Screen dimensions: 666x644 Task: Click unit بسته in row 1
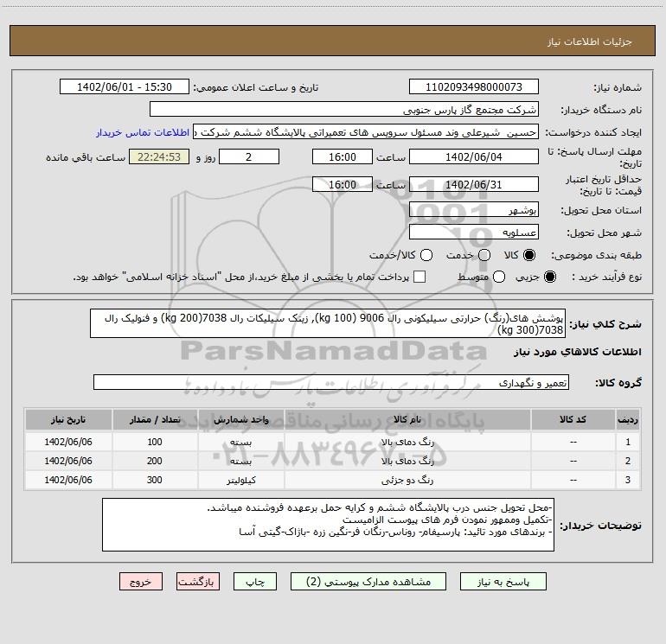pos(240,442)
